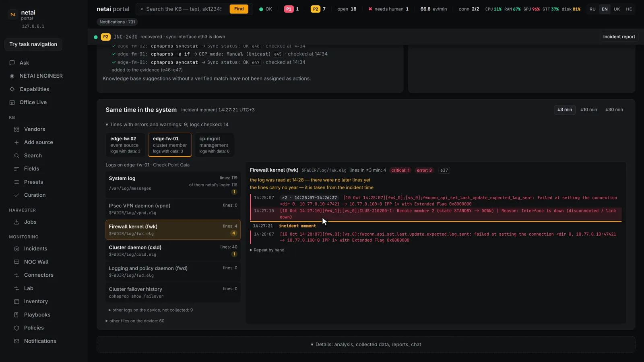Click the Inventory table icon

pyautogui.click(x=17, y=302)
